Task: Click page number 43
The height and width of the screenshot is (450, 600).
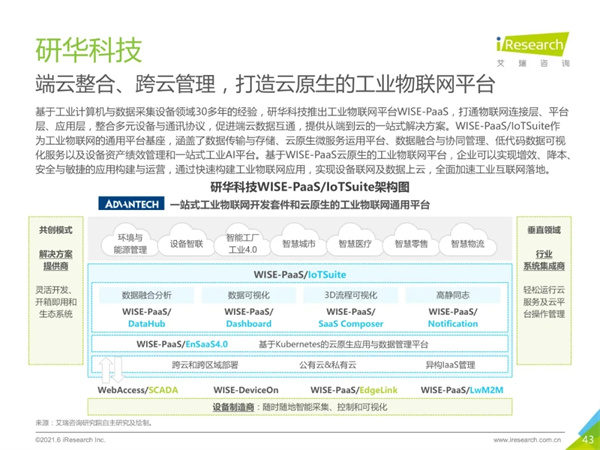Action: pyautogui.click(x=588, y=439)
